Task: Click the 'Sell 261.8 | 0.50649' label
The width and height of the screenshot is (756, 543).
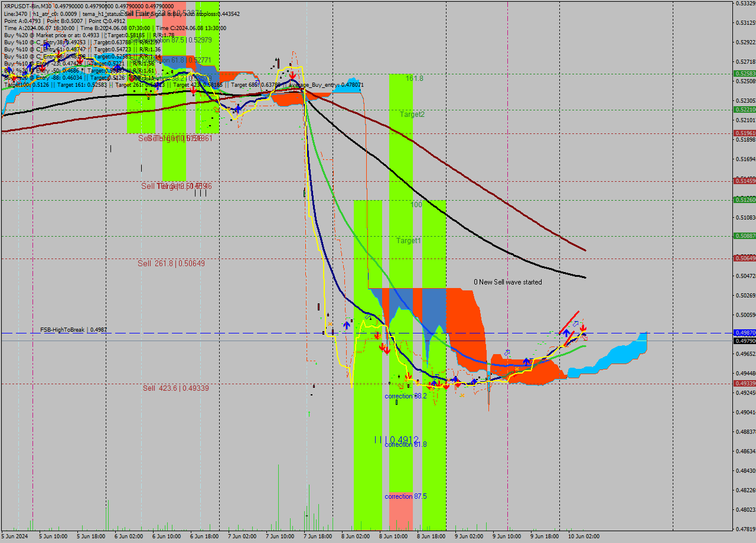Action: (171, 263)
